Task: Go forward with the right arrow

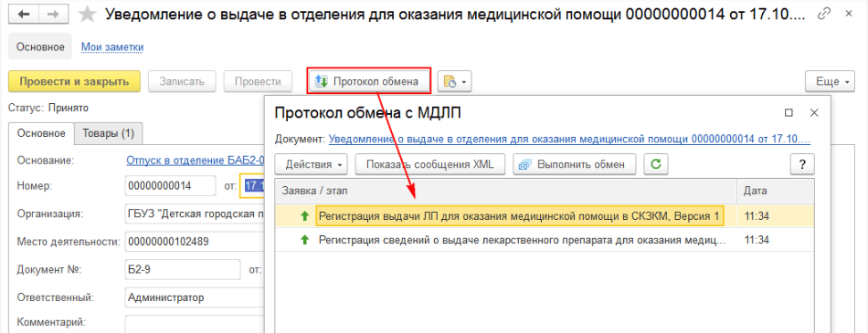Action: click(53, 15)
